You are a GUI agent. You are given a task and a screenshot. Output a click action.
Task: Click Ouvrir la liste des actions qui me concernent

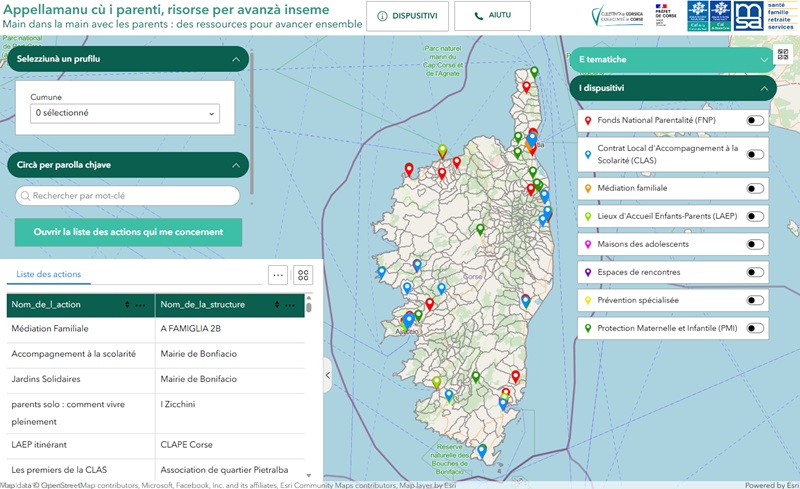(x=128, y=232)
